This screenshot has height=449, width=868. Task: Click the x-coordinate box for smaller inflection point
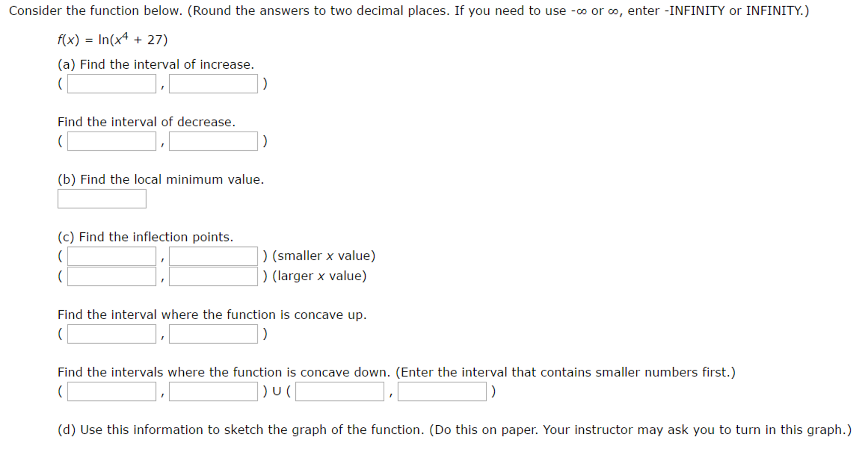[x=111, y=256]
